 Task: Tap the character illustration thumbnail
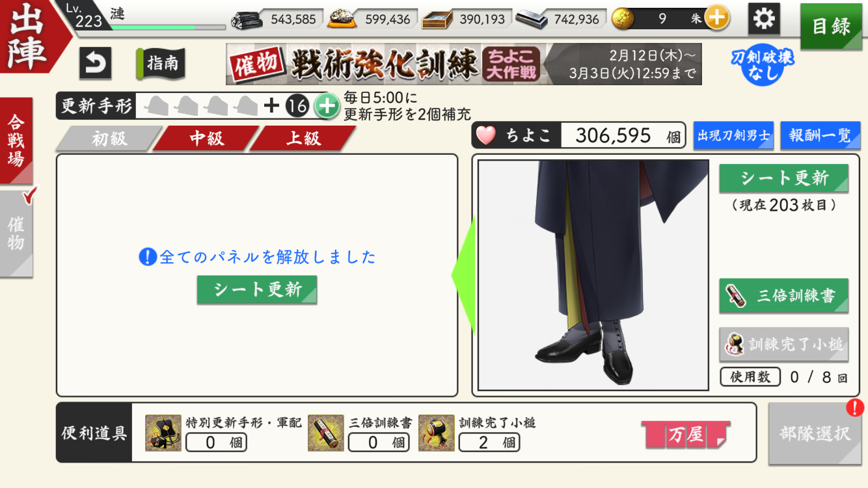[593, 275]
